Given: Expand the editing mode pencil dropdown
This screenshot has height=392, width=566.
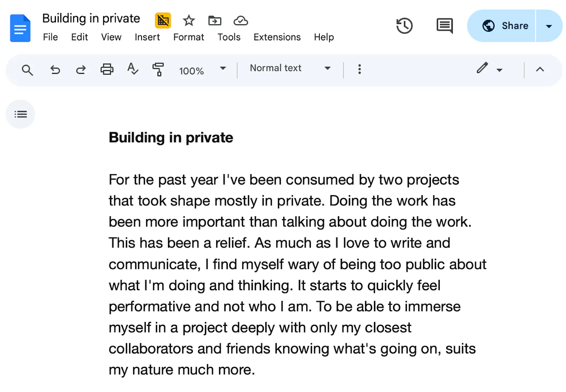Looking at the screenshot, I should coord(489,69).
